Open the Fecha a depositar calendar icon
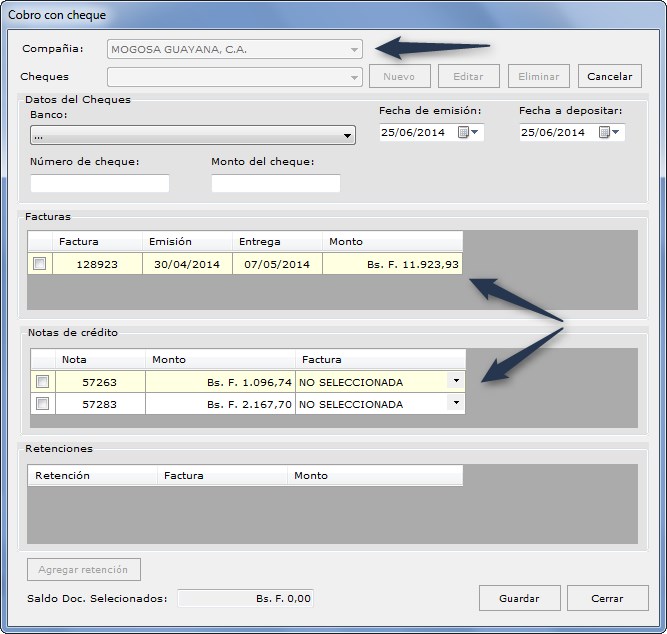This screenshot has height=634, width=667. point(608,132)
